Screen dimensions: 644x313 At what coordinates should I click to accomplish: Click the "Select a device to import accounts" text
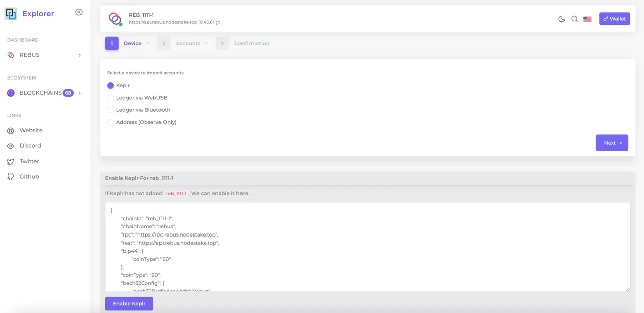pos(145,73)
